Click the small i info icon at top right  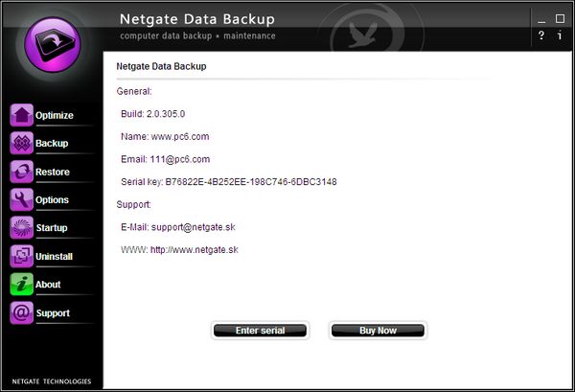pos(561,35)
